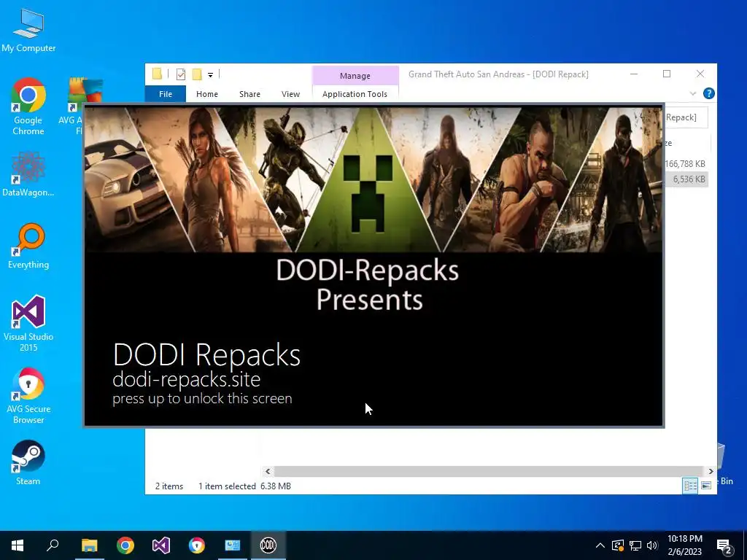
Task: Click Explorer search box ending in Repack]
Action: coord(686,117)
